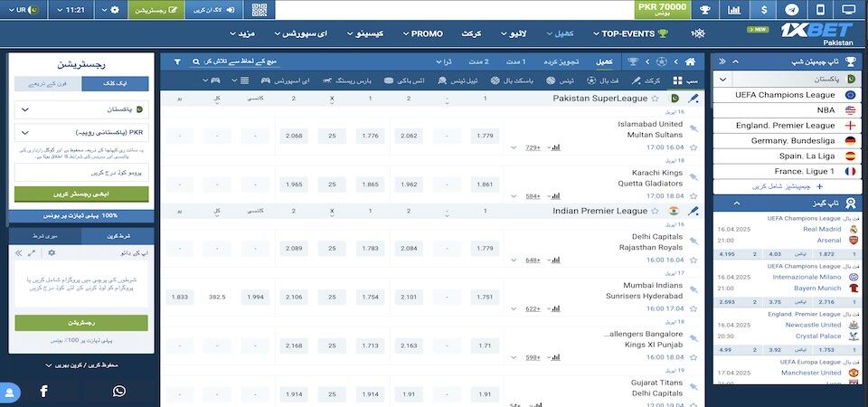Favorite Karachi Kings vs Quetta Gladiators match
Image resolution: width=868 pixels, height=407 pixels.
(693, 196)
